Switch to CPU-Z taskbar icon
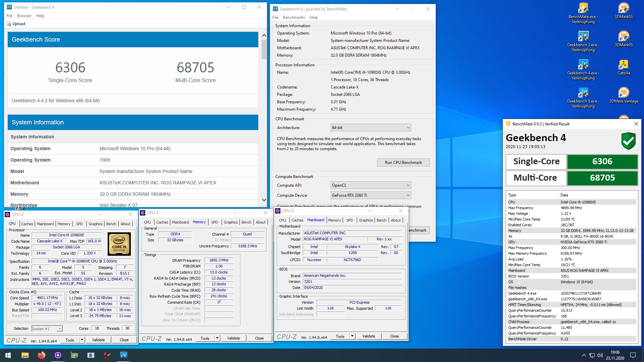Screen dimensions: 644x362 tap(58, 355)
